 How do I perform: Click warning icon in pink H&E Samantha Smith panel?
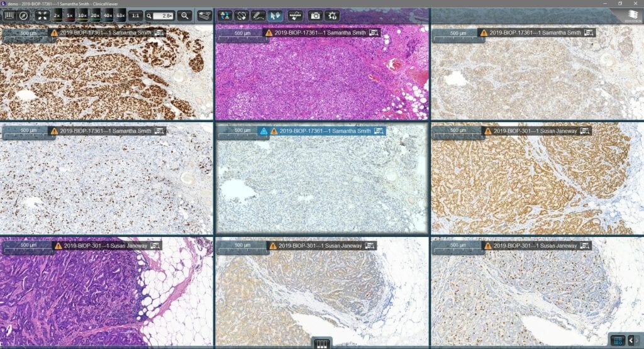(x=269, y=33)
